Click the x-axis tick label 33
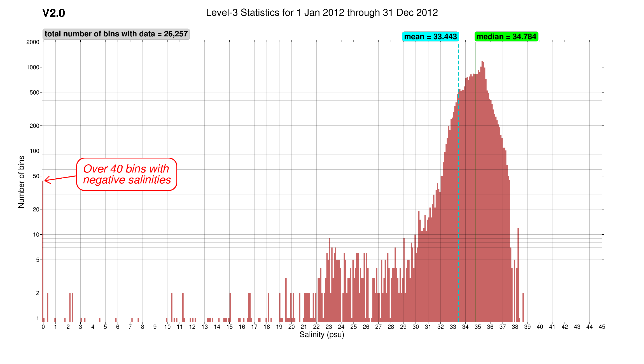644x364 pixels. (x=453, y=327)
